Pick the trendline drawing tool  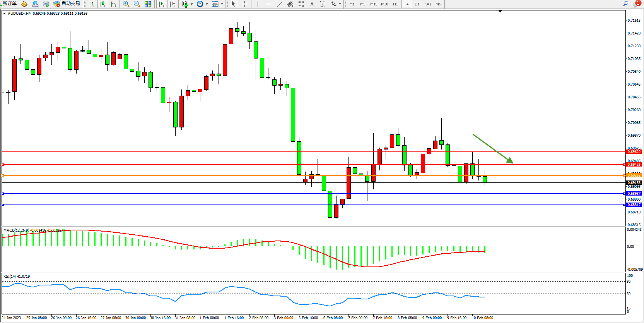pyautogui.click(x=279, y=4)
